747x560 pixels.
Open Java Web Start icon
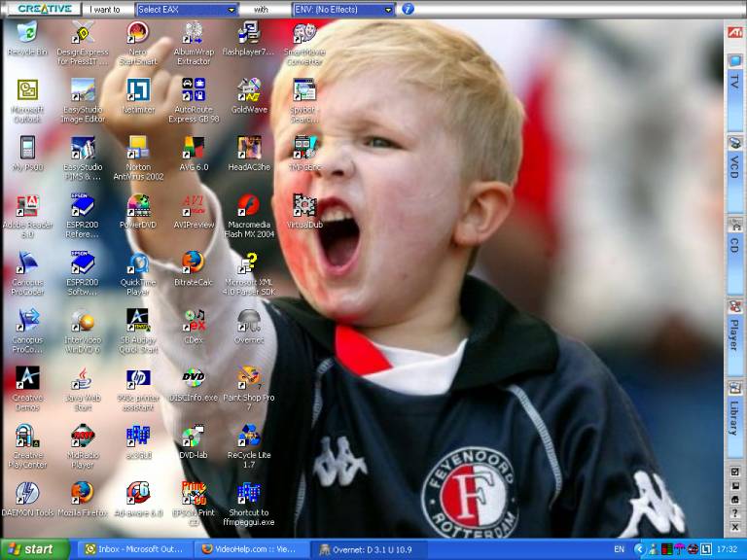pos(83,378)
